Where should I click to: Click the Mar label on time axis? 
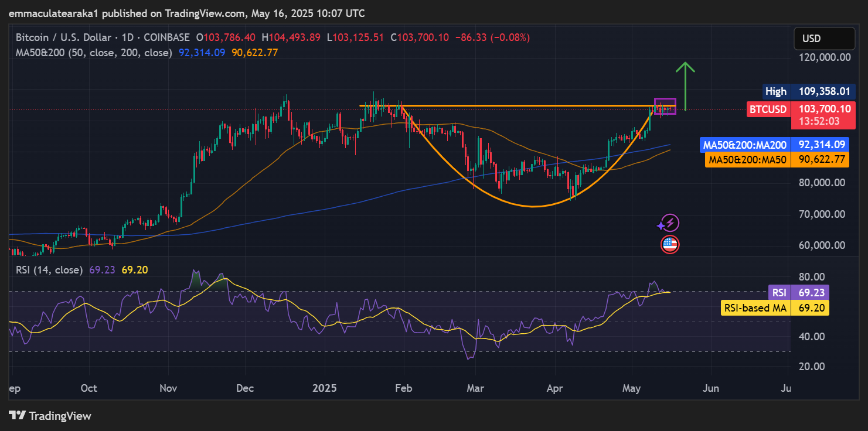click(x=475, y=389)
